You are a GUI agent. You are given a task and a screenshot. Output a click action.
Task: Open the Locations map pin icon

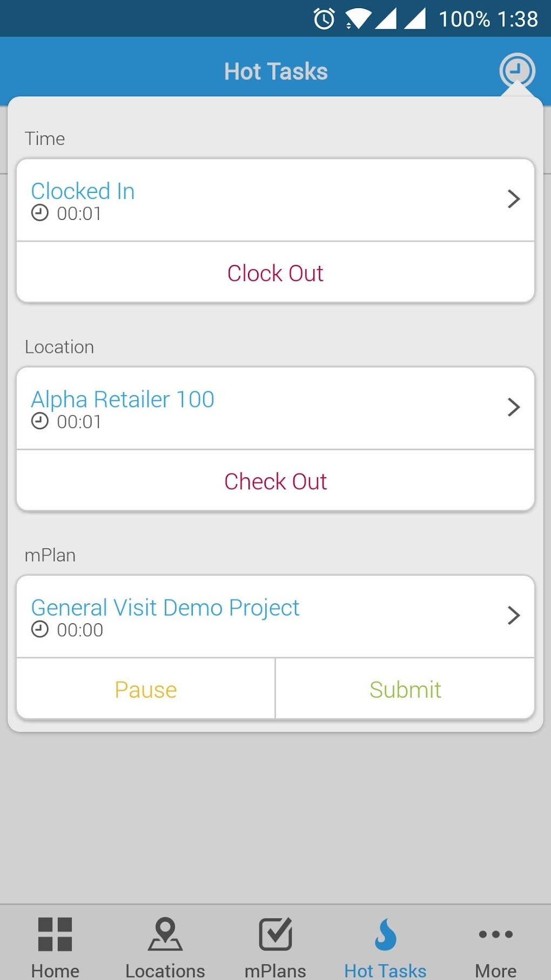click(x=165, y=934)
